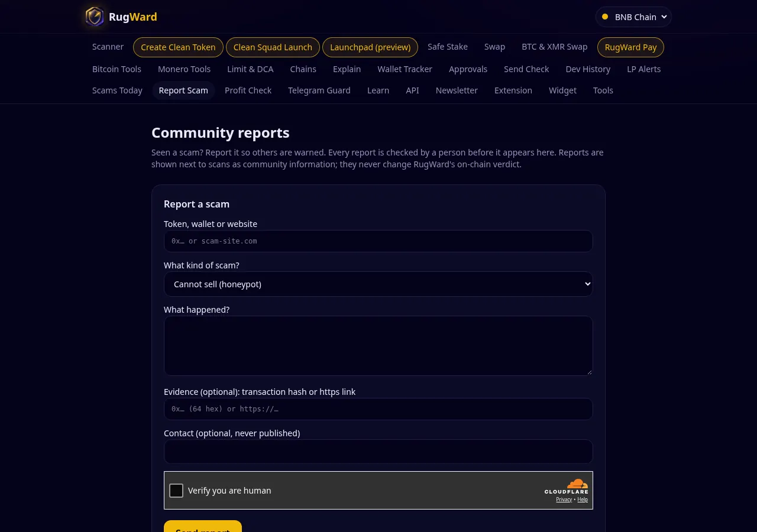
Task: Open the Report Scam tab
Action: pyautogui.click(x=183, y=90)
